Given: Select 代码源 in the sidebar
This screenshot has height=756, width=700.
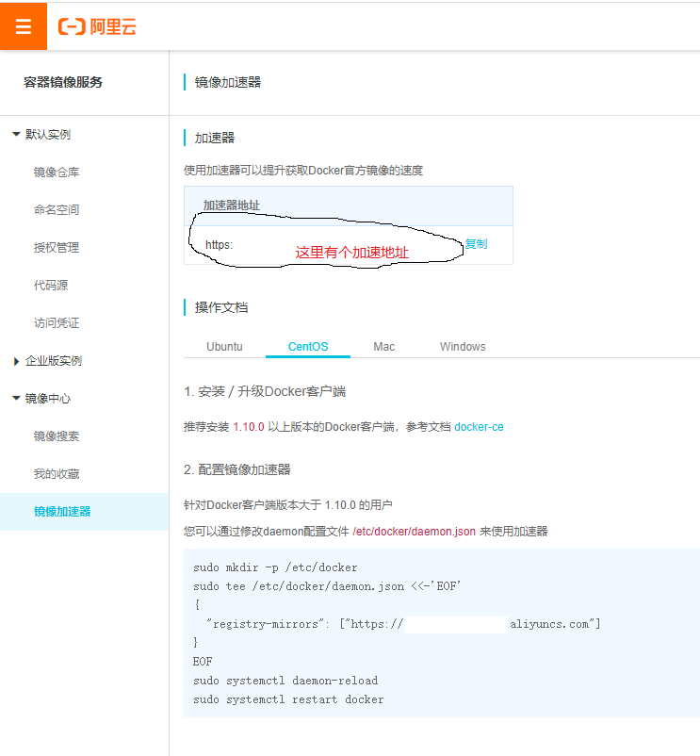Looking at the screenshot, I should (x=51, y=285).
